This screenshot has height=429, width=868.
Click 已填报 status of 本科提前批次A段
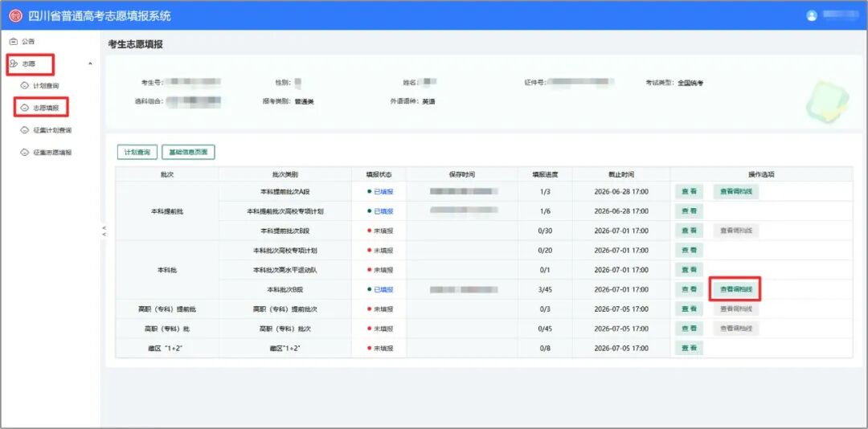coord(379,191)
